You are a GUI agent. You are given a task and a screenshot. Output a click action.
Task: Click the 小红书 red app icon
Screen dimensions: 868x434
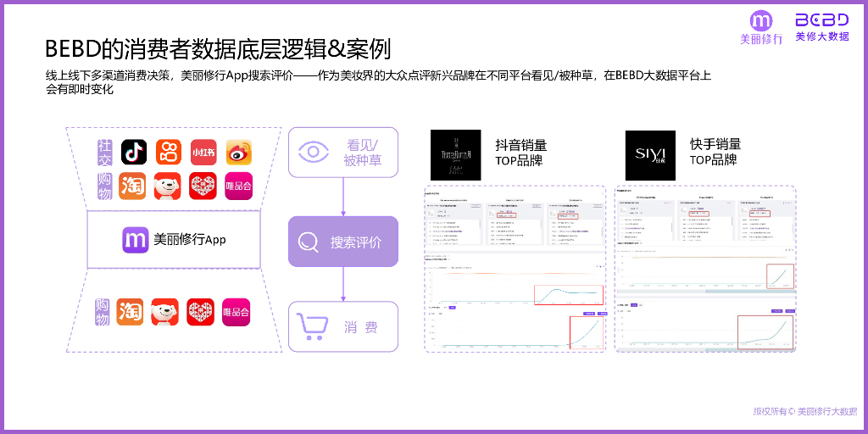coord(203,152)
